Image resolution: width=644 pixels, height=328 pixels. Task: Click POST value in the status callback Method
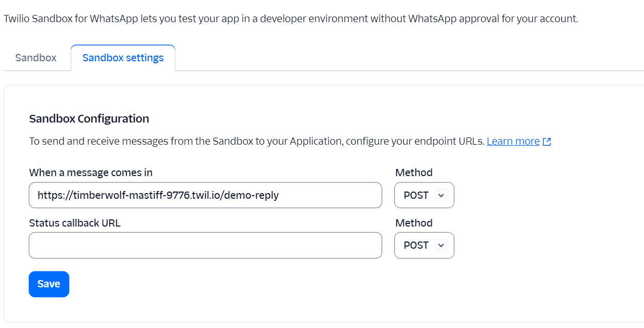[x=416, y=245]
